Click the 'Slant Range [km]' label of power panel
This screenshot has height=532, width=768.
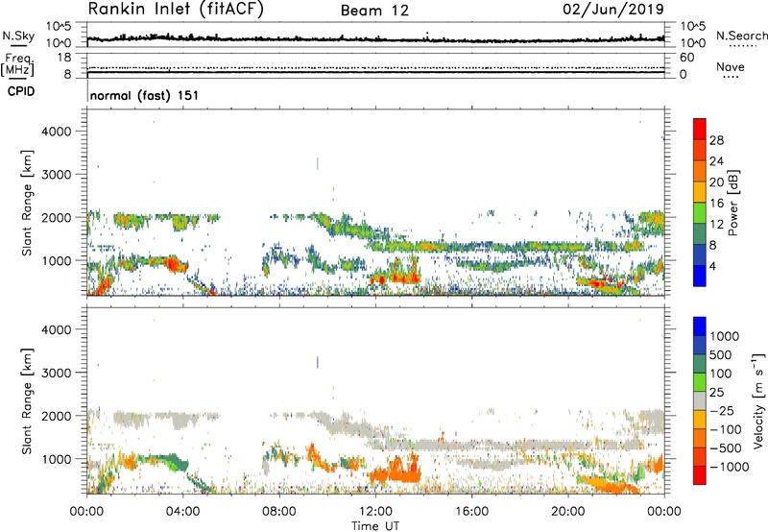[27, 203]
